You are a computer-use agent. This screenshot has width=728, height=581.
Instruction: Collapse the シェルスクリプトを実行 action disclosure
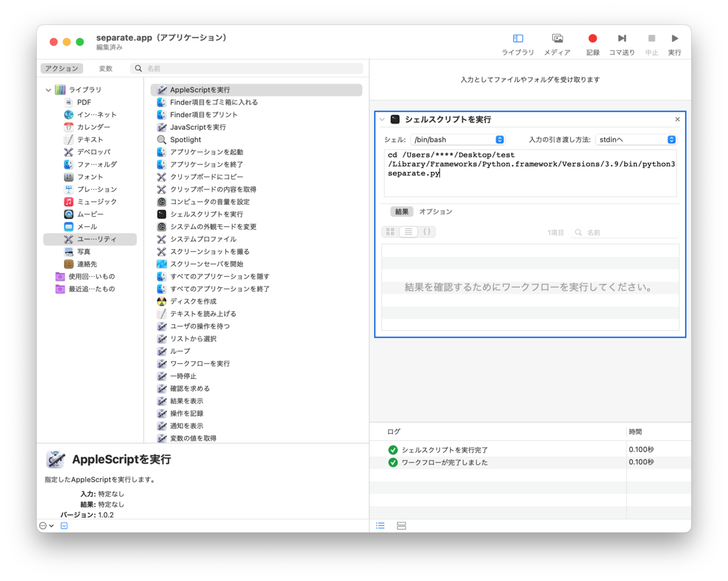[382, 120]
